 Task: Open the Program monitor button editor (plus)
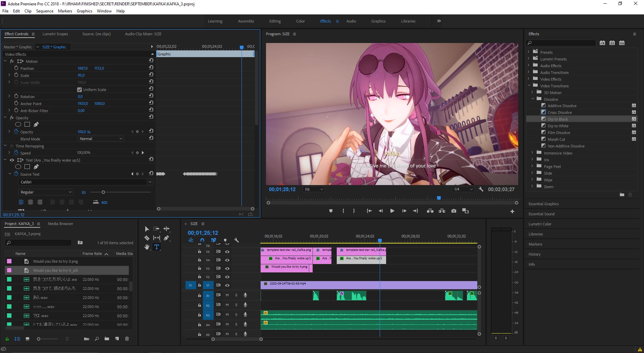click(512, 211)
